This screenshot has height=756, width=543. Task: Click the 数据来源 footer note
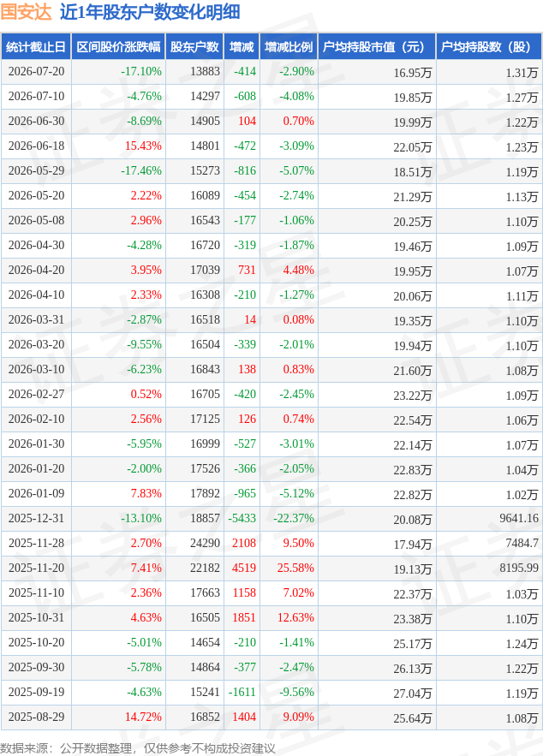138,747
